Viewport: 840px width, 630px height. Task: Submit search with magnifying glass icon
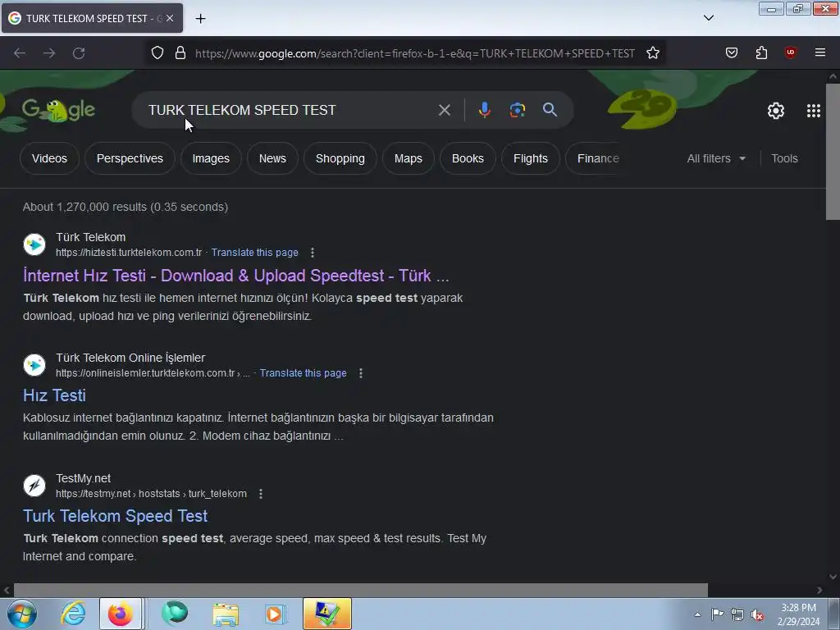[550, 110]
